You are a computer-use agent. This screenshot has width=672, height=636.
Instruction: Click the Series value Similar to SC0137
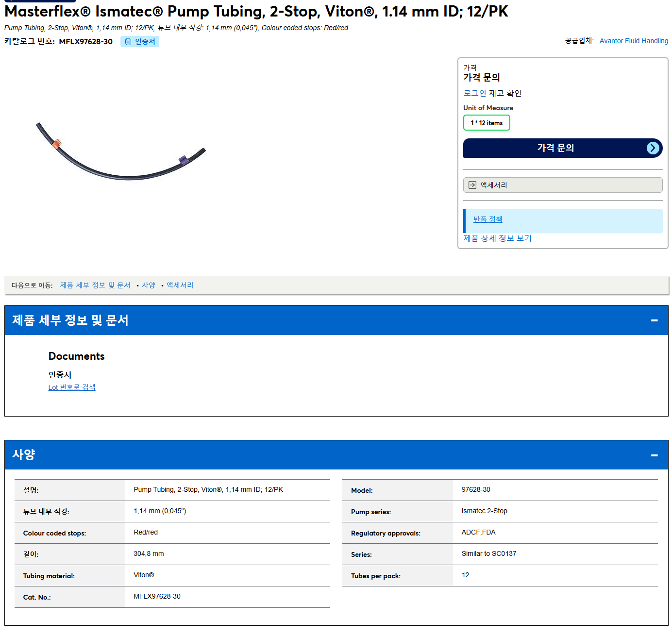(489, 553)
